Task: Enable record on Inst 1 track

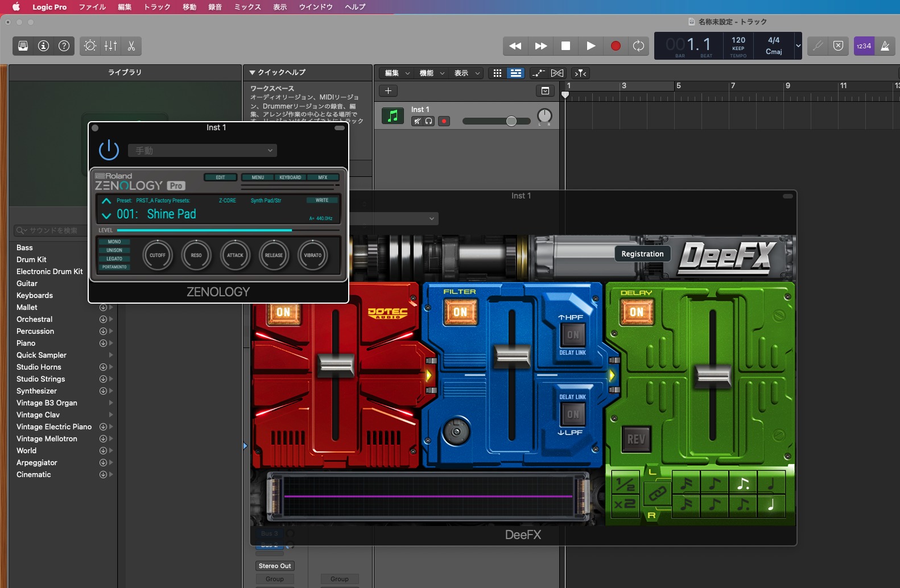Action: (x=444, y=121)
